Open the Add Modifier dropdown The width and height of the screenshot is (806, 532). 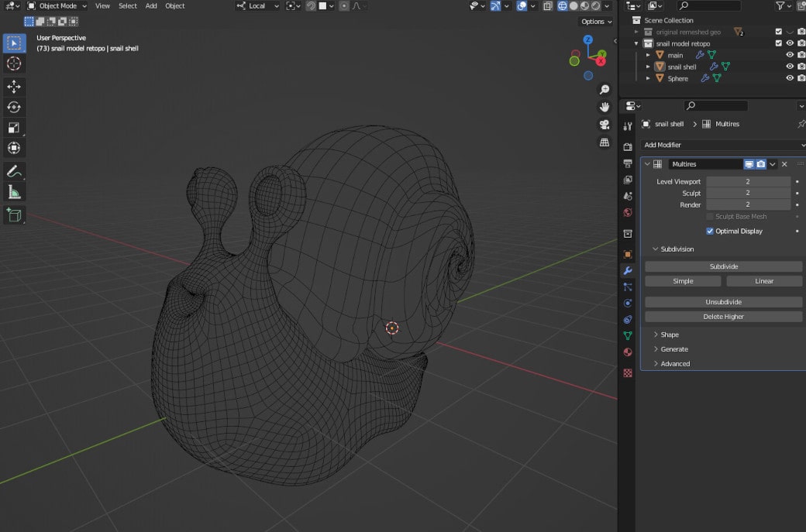click(x=724, y=146)
